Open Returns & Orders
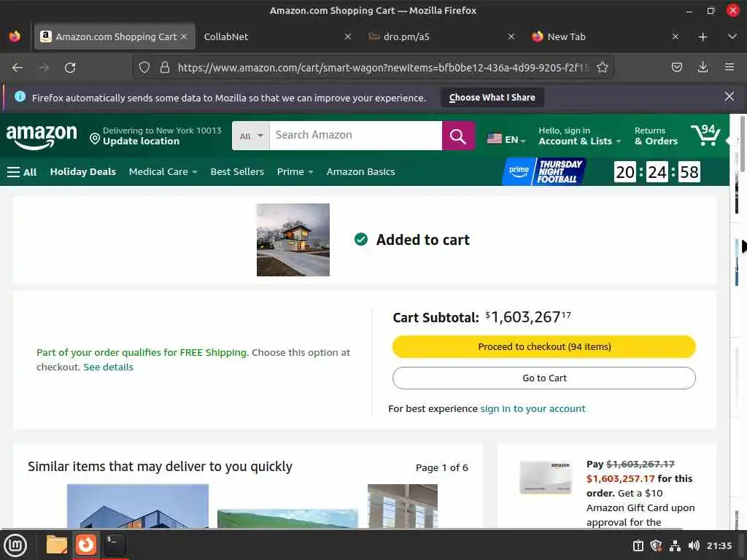Viewport: 747px width, 560px height. pyautogui.click(x=656, y=136)
